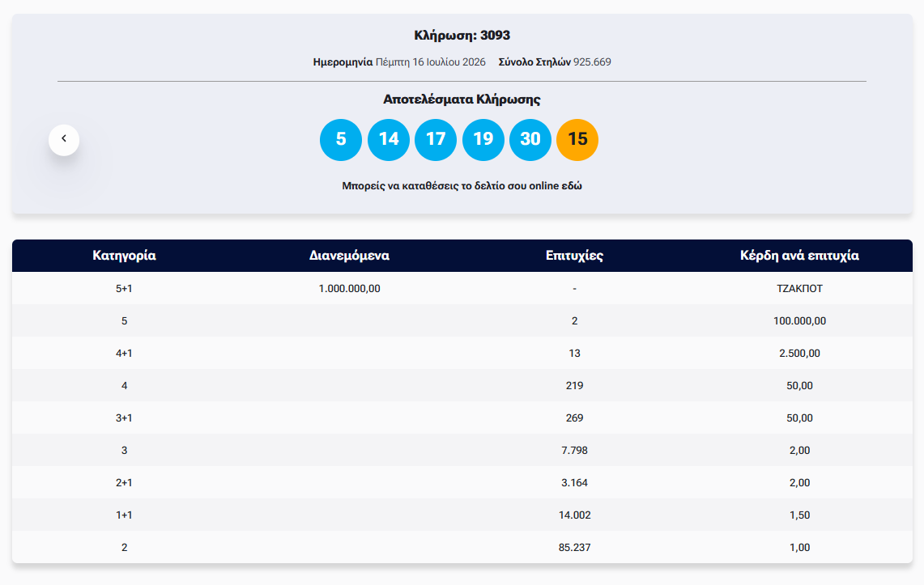Click the blue ball number 14
Screen dimensions: 924x585
(389, 139)
